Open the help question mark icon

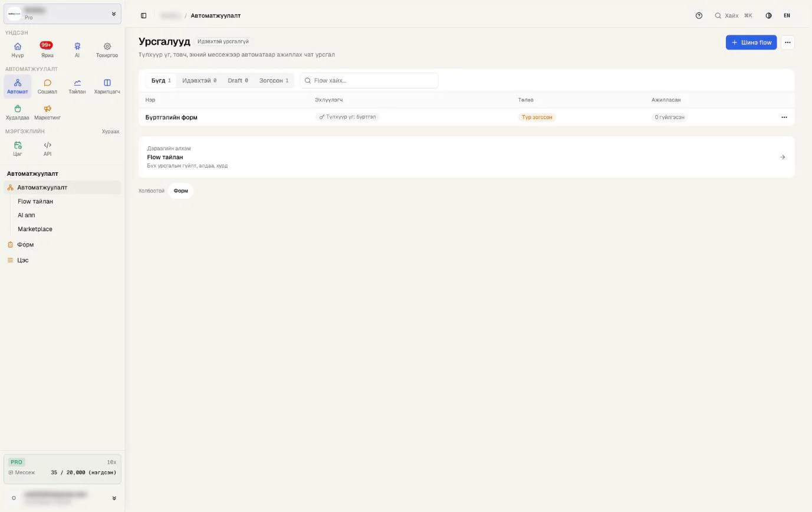click(699, 15)
